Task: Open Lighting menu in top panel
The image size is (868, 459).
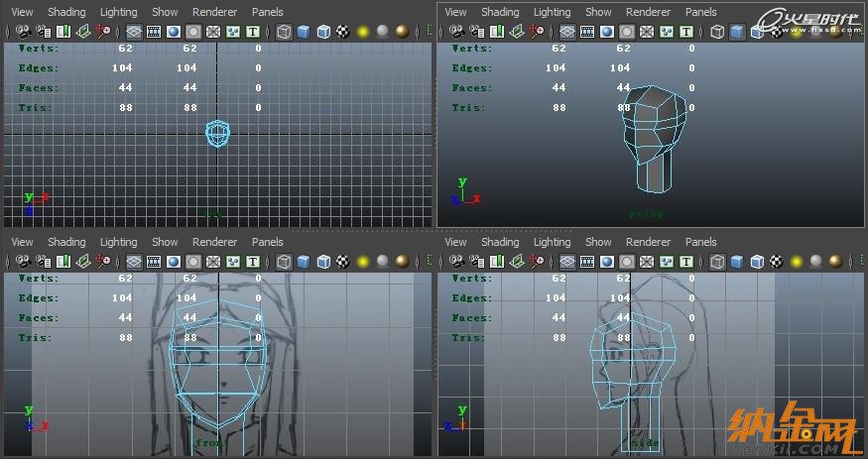Action: 118,12
